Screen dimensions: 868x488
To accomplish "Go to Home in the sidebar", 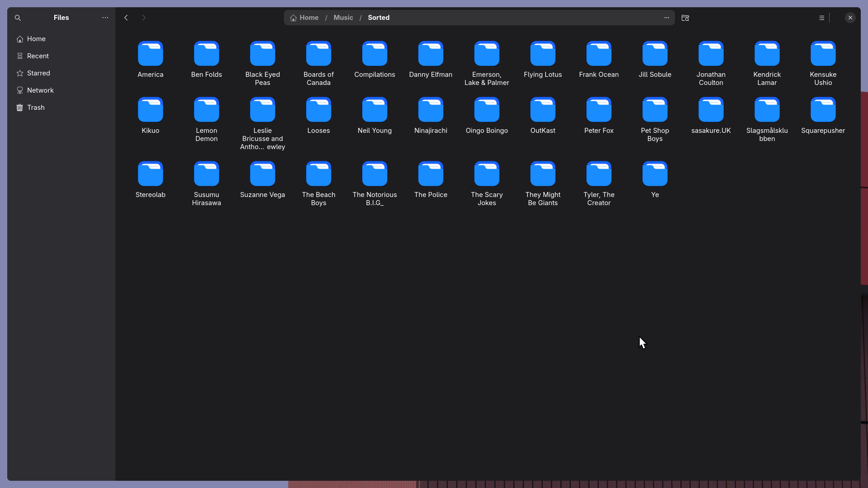I will coord(36,39).
